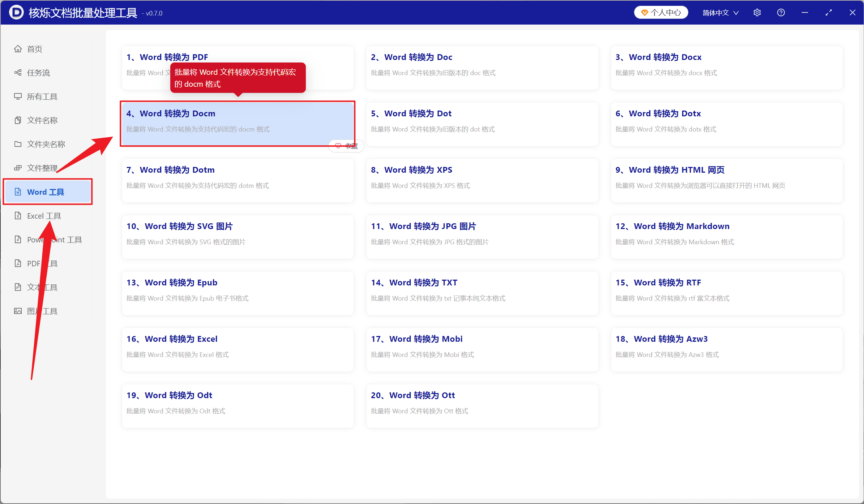Switch to the PowerPoint 工具 sidebar item
This screenshot has width=864, height=504.
(x=47, y=240)
